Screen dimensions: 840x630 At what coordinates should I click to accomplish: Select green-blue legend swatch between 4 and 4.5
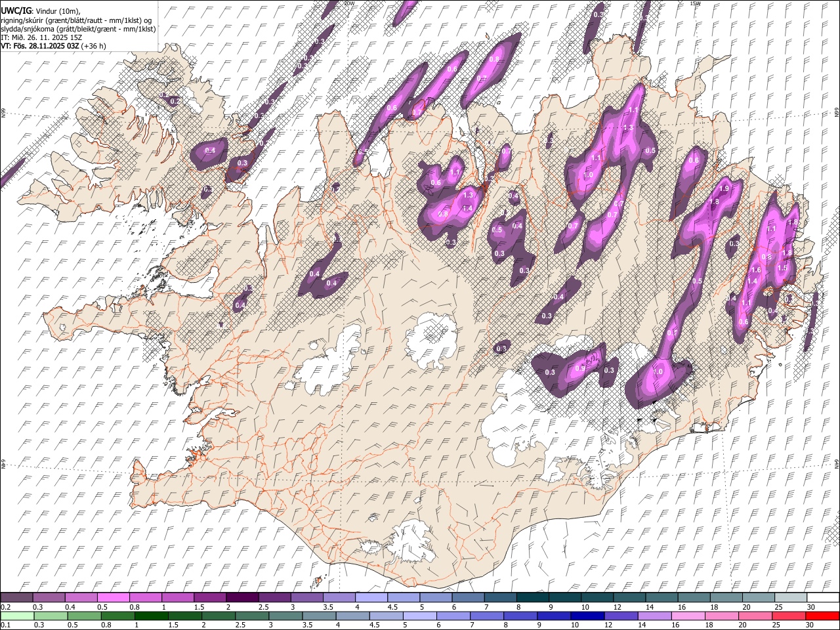coord(352,616)
